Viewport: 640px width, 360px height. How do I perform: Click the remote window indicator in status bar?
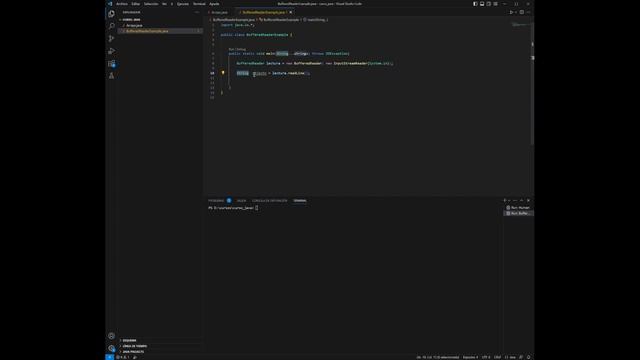coord(109,357)
